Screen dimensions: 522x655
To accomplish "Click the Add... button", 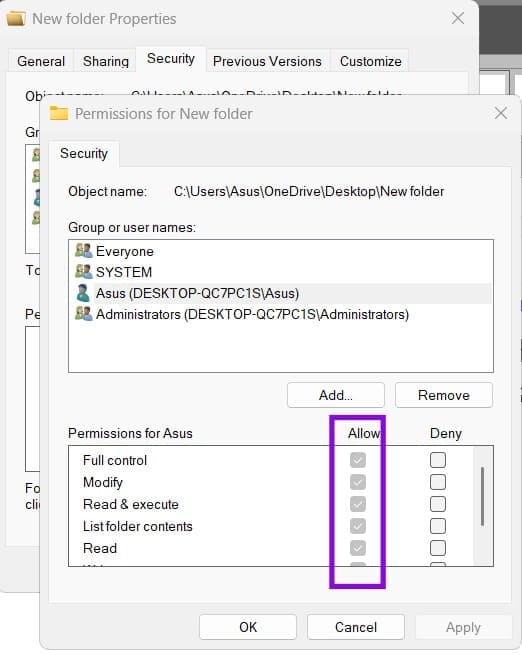I will click(x=336, y=395).
